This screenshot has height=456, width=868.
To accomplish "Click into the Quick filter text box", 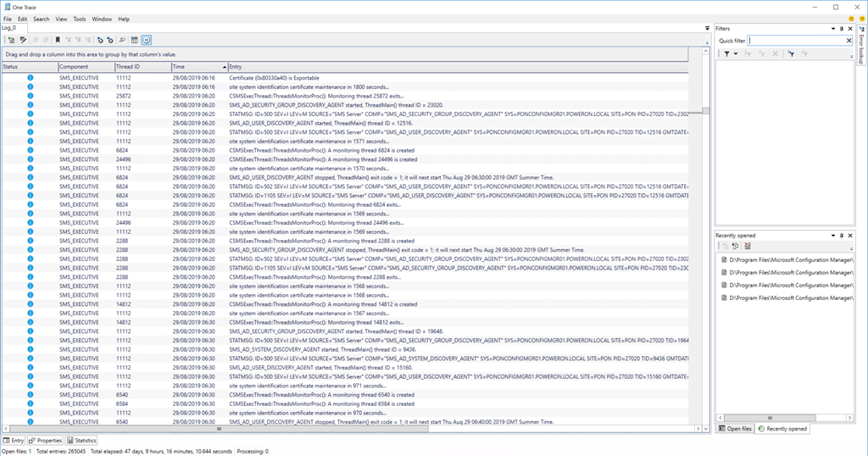I will (795, 40).
